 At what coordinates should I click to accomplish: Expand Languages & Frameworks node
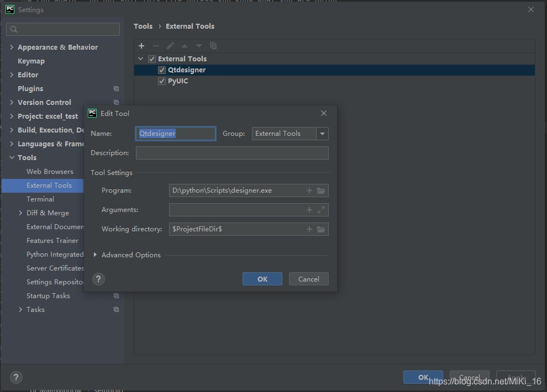point(12,144)
